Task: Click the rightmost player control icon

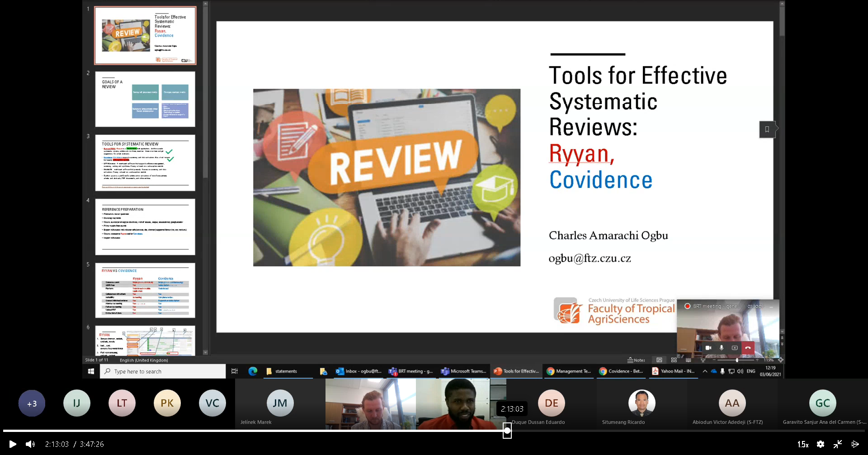Action: (855, 444)
